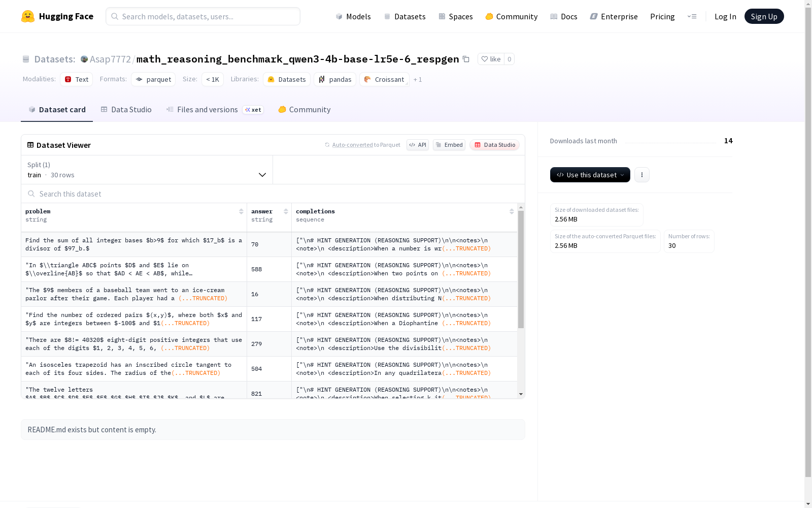Click the Auto-converted to Parquet link

click(x=366, y=145)
